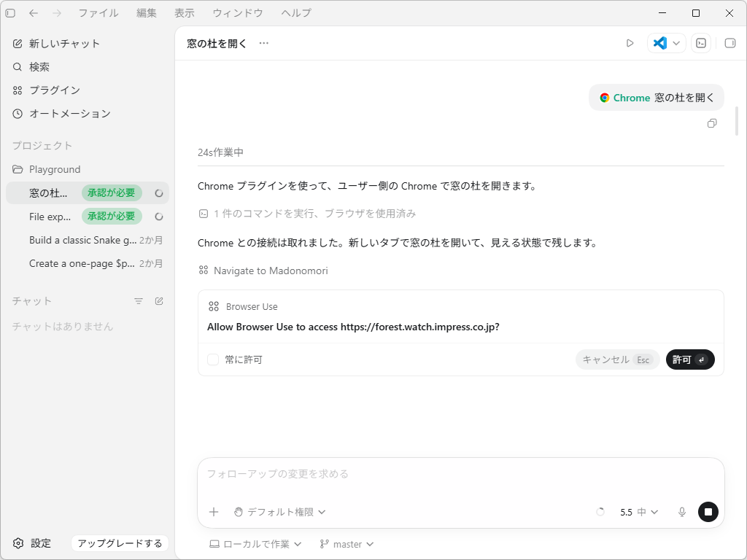Viewport: 747px width, 560px height.
Task: Click the plus attach icon in composer
Action: 214,512
